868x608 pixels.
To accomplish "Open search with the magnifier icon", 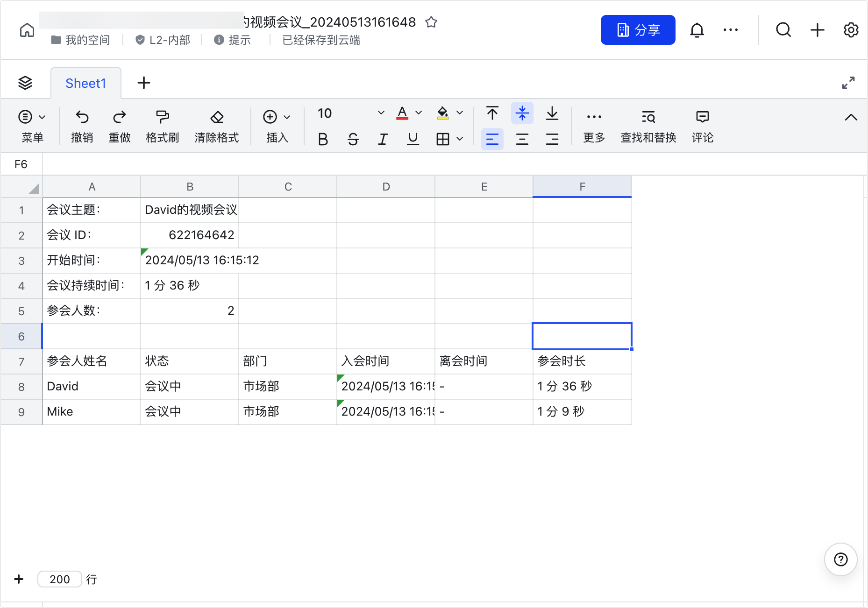I will click(783, 30).
